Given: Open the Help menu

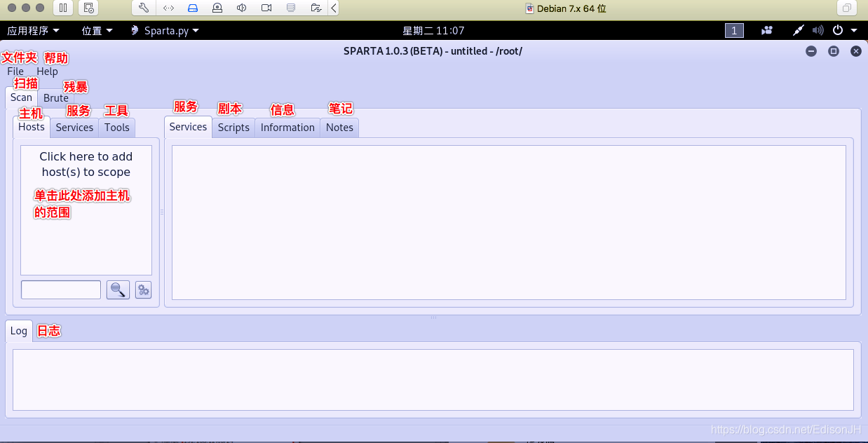Looking at the screenshot, I should (x=48, y=71).
